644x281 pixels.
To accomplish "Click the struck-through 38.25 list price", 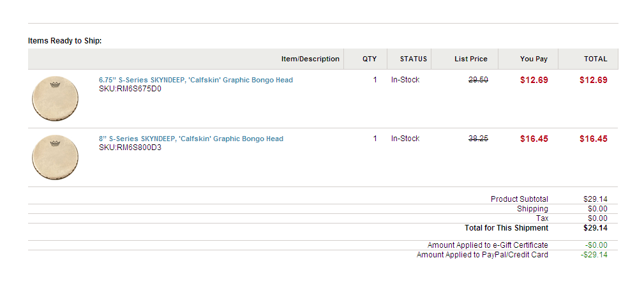I will tap(478, 139).
